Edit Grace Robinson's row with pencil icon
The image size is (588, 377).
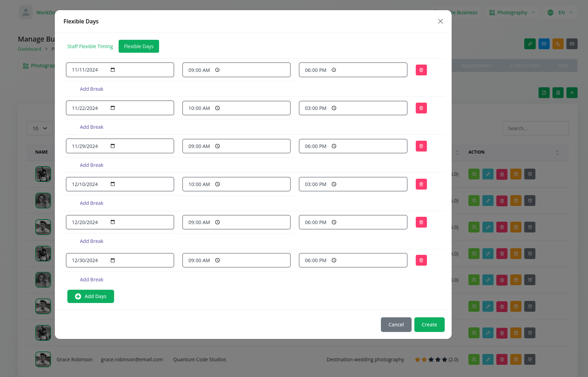(488, 360)
